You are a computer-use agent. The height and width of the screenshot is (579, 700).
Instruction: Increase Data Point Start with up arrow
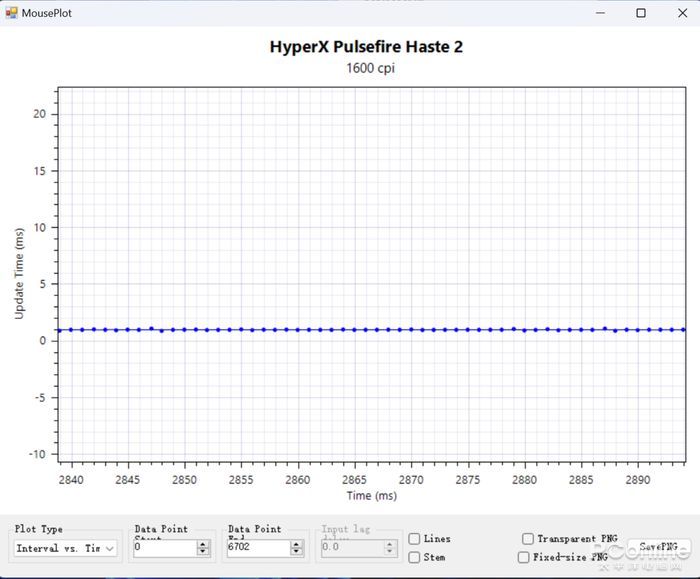pos(203,544)
